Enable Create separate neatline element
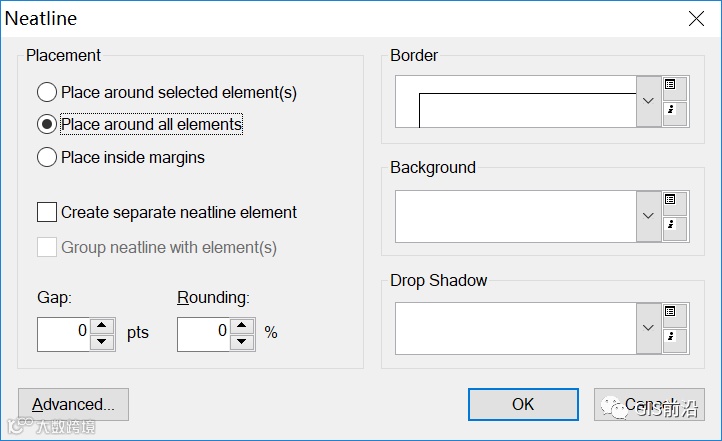722x441 pixels. tap(47, 212)
